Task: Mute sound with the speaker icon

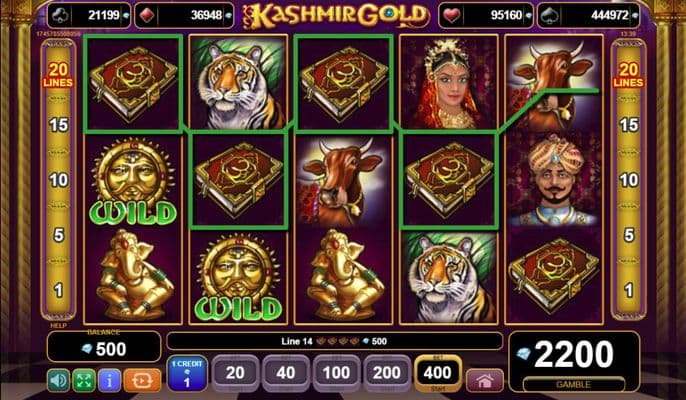Action: [58, 380]
